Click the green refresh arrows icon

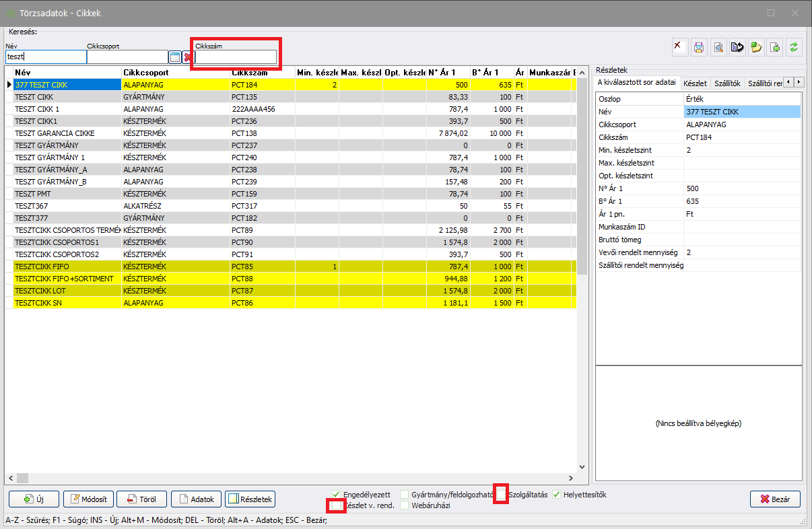pyautogui.click(x=794, y=47)
